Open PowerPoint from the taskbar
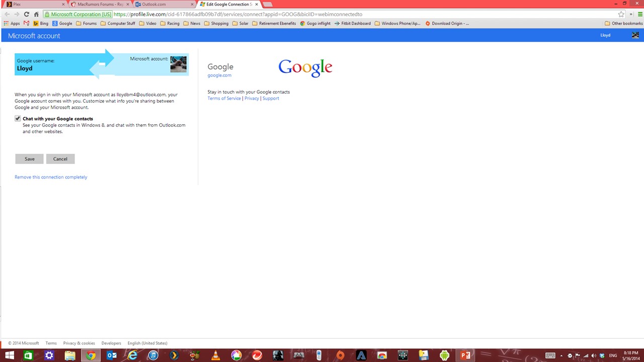Screen dimensions: 644x362 (465, 355)
